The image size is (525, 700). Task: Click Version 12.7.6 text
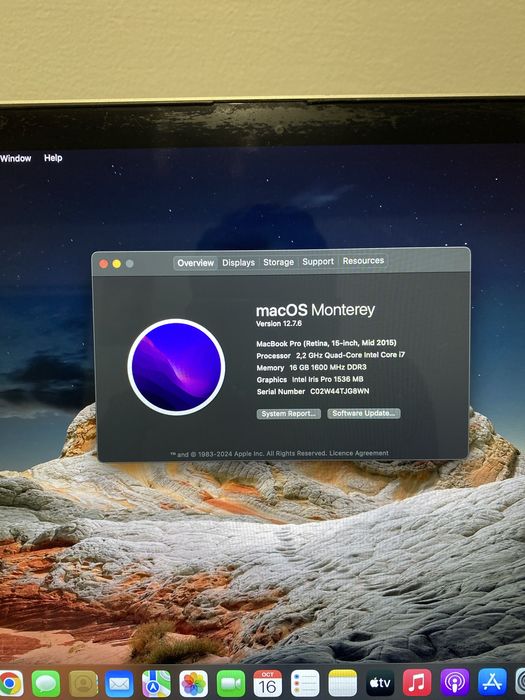[279, 324]
